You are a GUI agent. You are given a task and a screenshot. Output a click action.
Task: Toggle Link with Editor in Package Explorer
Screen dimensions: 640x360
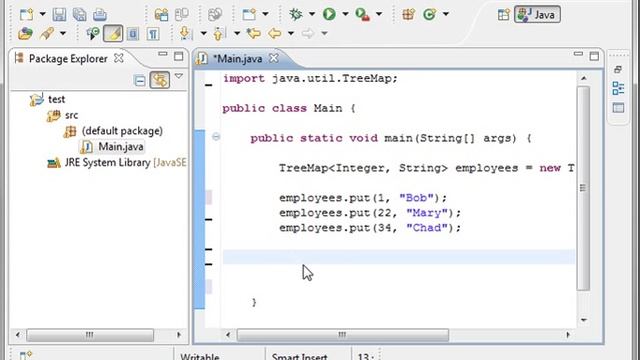[x=160, y=80]
